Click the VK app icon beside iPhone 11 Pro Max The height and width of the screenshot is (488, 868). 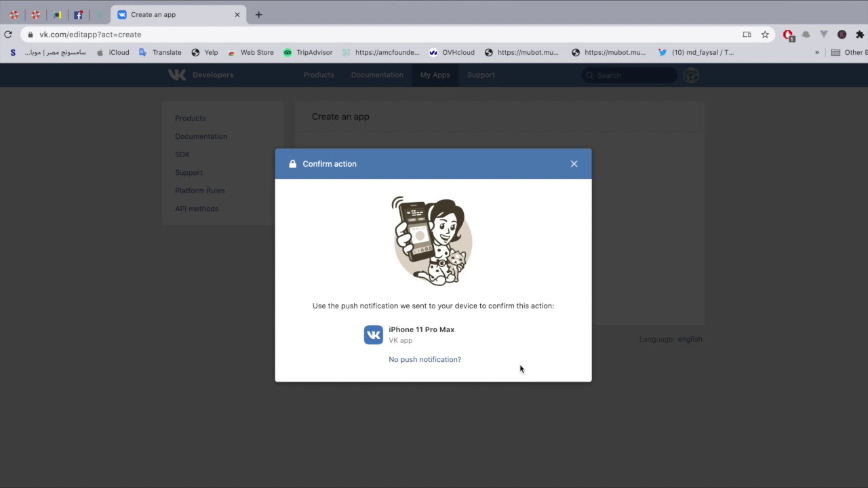click(x=374, y=335)
